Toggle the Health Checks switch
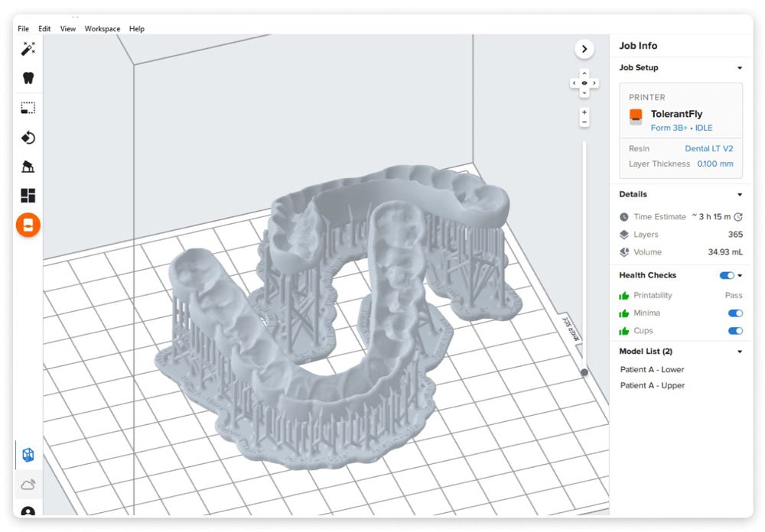The width and height of the screenshot is (765, 532). (727, 275)
